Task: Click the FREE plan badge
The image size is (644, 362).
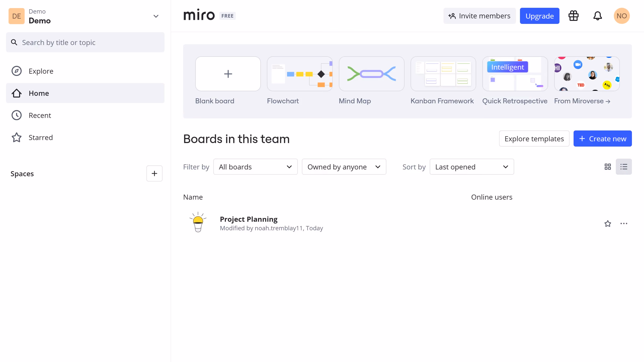Action: pyautogui.click(x=227, y=16)
